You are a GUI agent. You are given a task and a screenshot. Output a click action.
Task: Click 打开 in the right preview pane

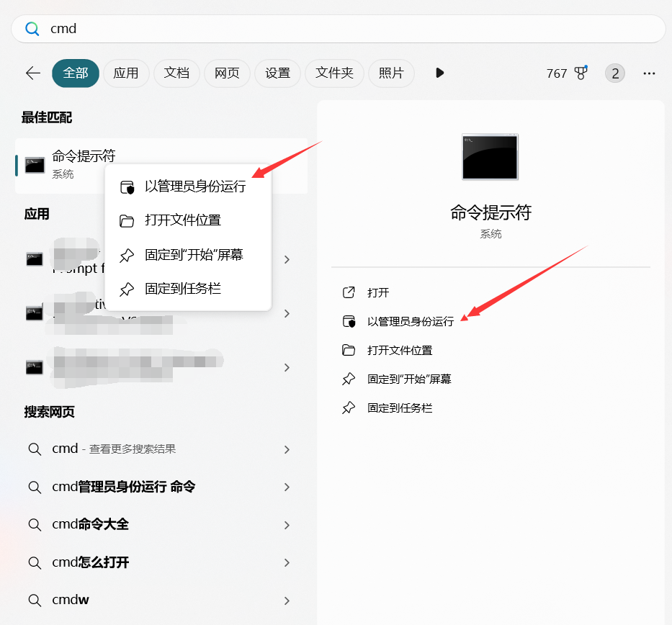click(x=378, y=292)
